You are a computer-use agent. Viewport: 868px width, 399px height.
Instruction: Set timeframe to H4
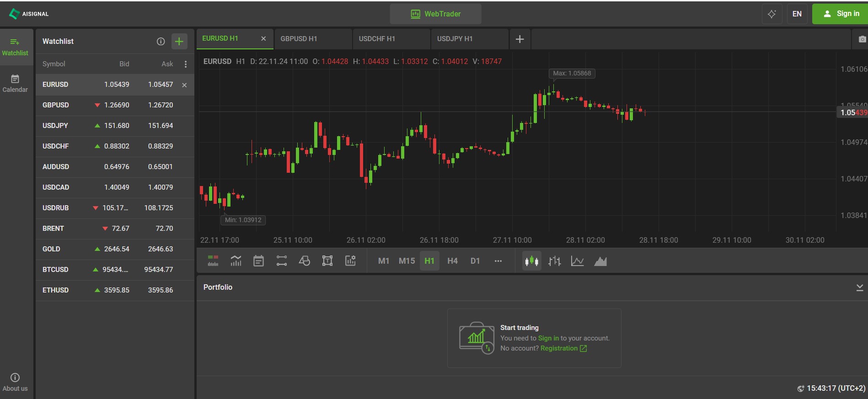tap(452, 261)
